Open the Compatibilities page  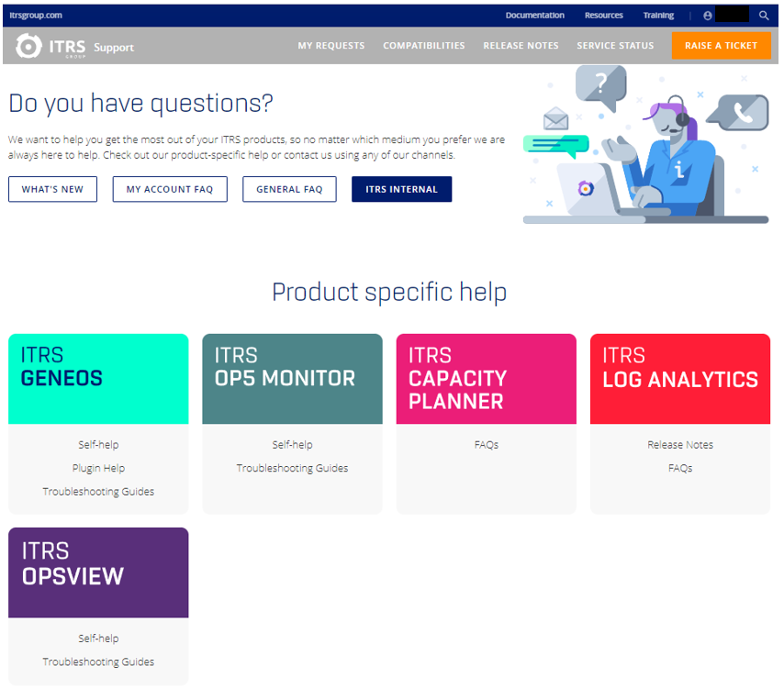(x=423, y=46)
